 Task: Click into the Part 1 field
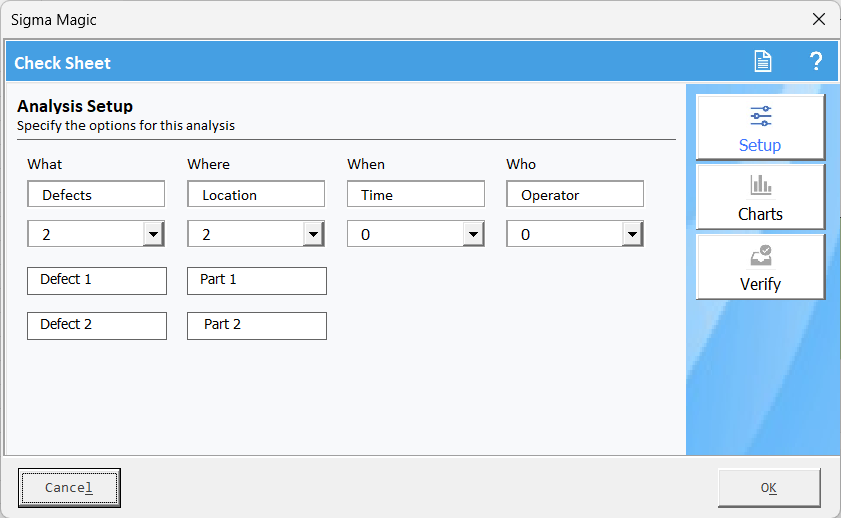point(257,280)
